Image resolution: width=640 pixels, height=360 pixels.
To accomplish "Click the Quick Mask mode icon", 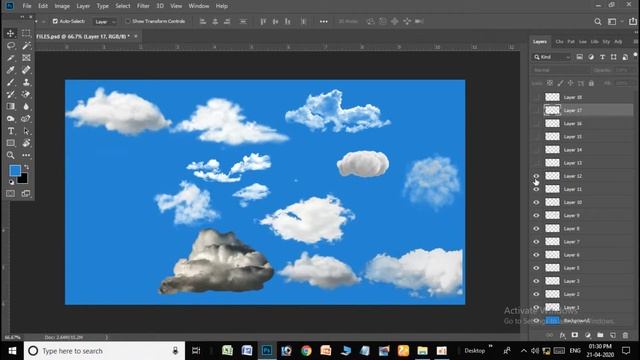I will [11, 193].
